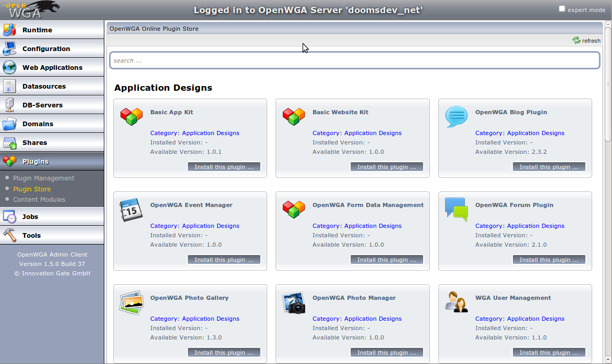Focus the plugin search field

(x=354, y=60)
